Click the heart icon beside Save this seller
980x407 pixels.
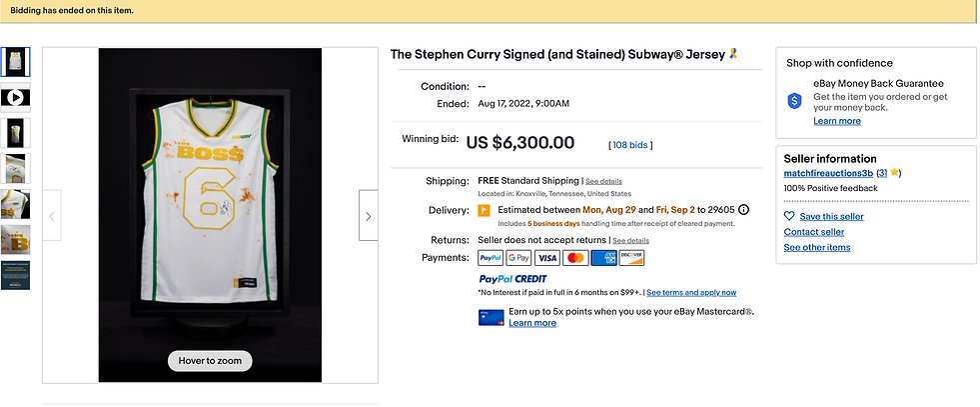789,216
